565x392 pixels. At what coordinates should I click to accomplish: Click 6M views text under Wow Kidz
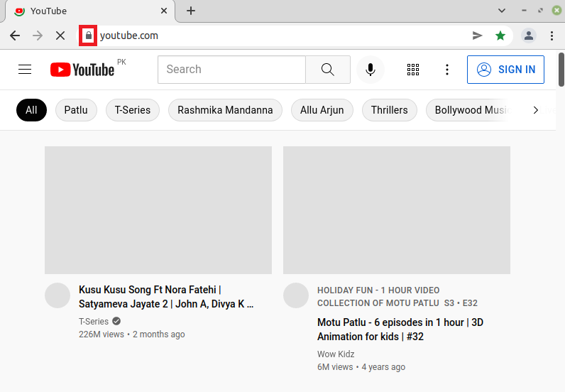pyautogui.click(x=335, y=367)
